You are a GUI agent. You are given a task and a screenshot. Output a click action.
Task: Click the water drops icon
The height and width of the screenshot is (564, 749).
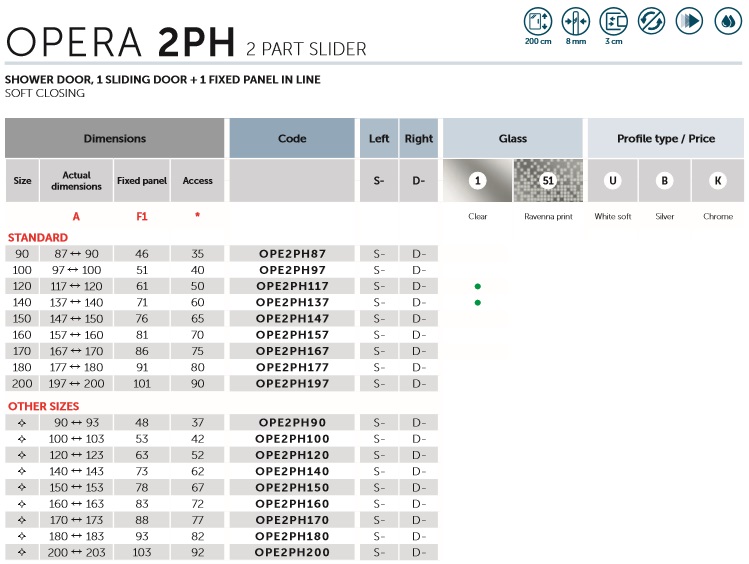coord(726,21)
